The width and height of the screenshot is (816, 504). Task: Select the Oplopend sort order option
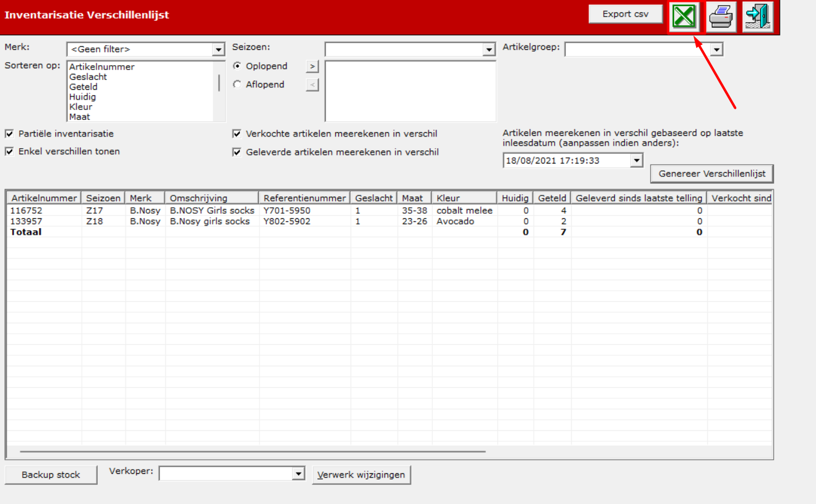coord(237,66)
